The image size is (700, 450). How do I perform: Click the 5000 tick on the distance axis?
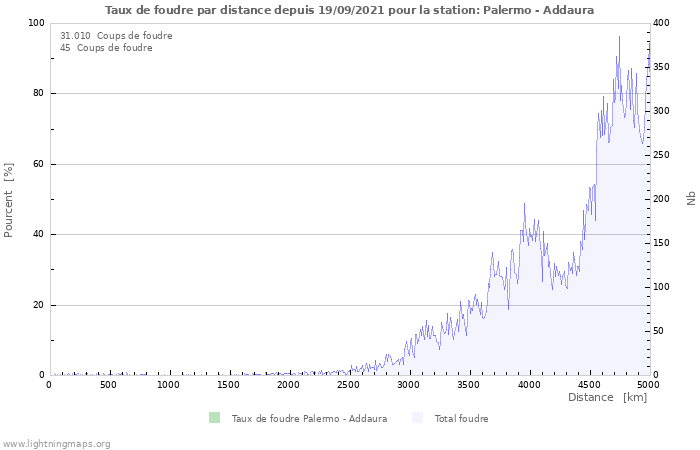pyautogui.click(x=648, y=384)
